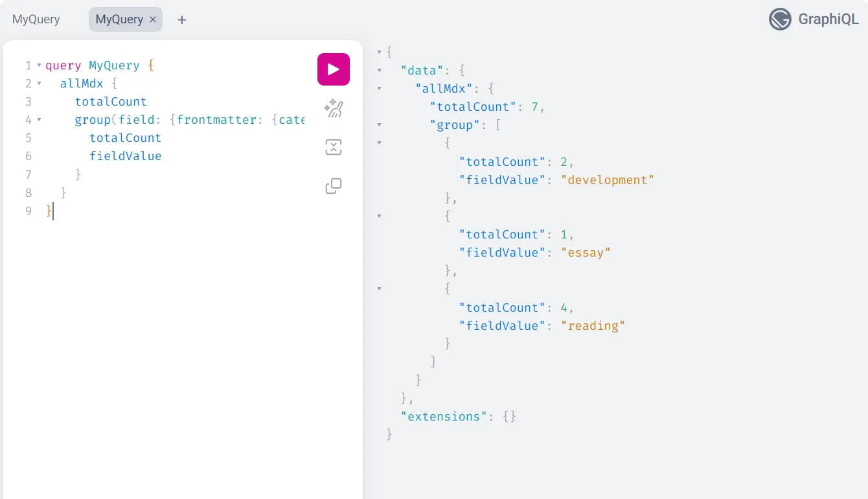The height and width of the screenshot is (499, 868).
Task: Prettify the query using the magic wand icon
Action: (x=333, y=108)
